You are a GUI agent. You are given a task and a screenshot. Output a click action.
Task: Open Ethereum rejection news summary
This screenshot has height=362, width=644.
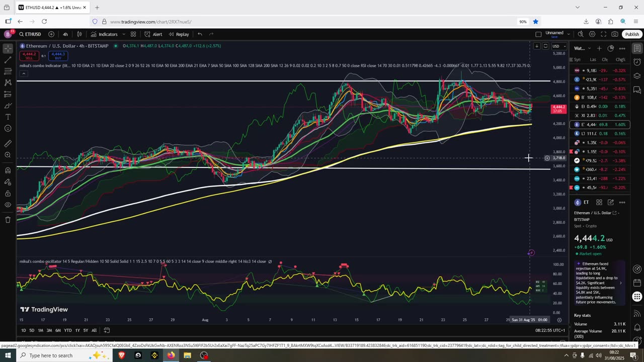tap(599, 283)
